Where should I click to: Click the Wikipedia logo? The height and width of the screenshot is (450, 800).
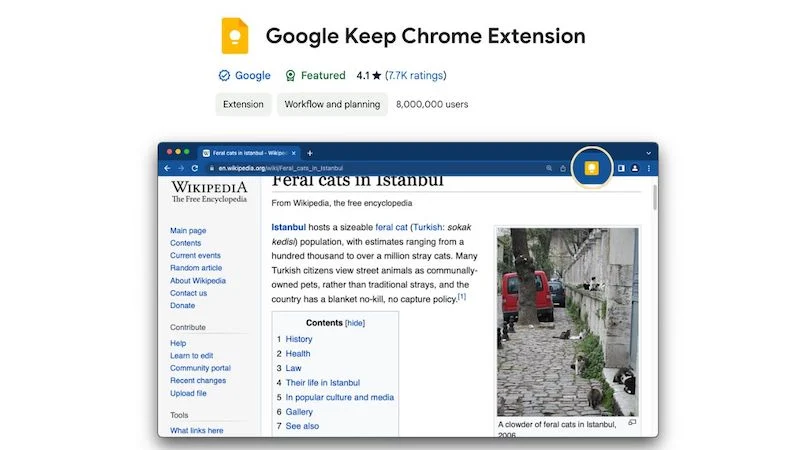click(x=209, y=192)
